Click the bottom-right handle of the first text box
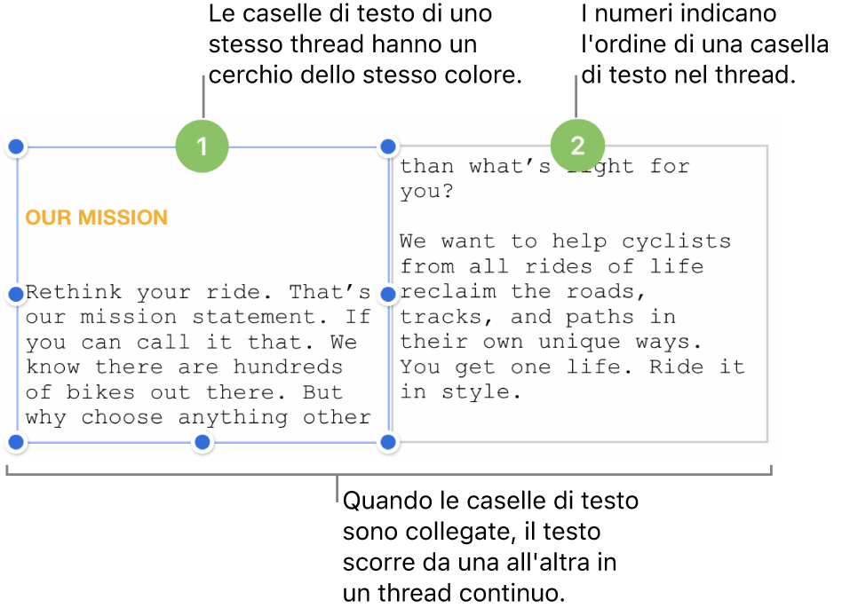Viewport: 842px width, 616px height. click(x=388, y=441)
